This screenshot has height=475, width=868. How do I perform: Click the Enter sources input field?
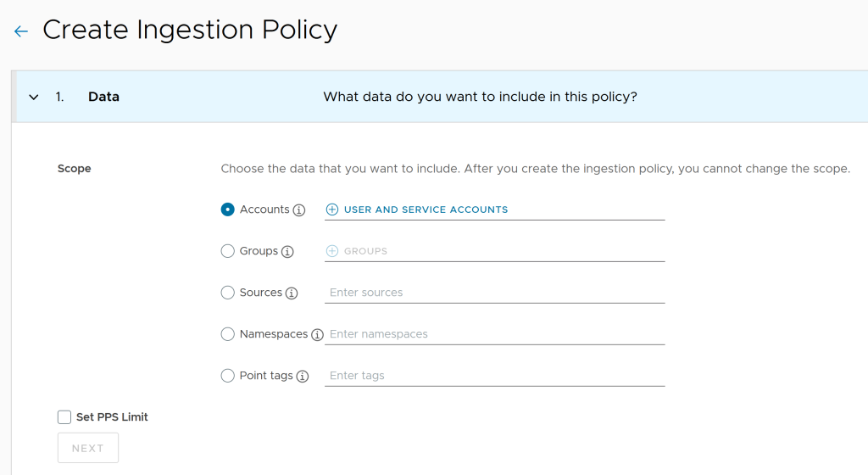pos(495,293)
